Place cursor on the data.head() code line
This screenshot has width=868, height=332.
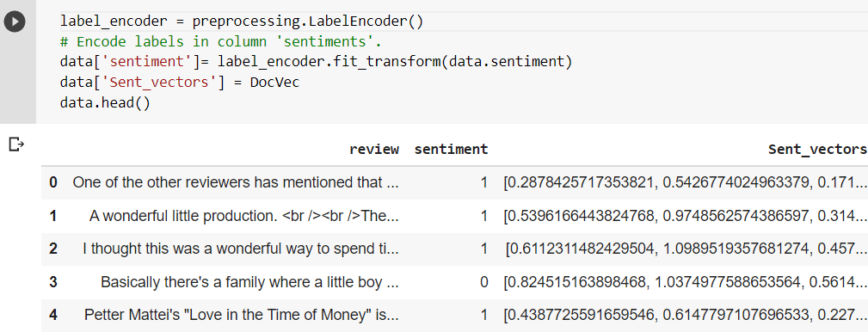coord(105,103)
